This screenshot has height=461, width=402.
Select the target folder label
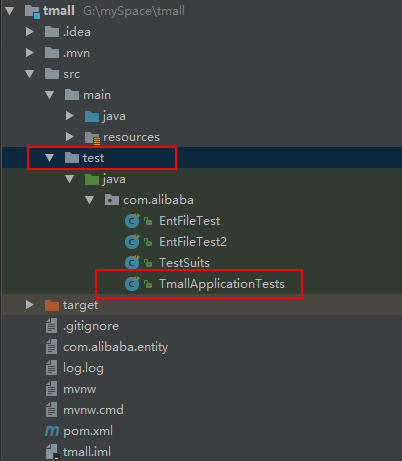click(x=80, y=305)
